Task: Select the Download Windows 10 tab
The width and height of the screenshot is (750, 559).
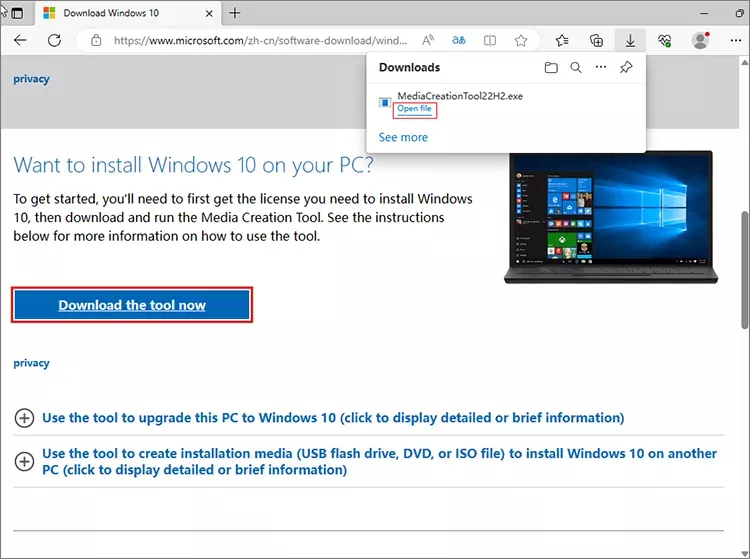Action: click(x=128, y=13)
